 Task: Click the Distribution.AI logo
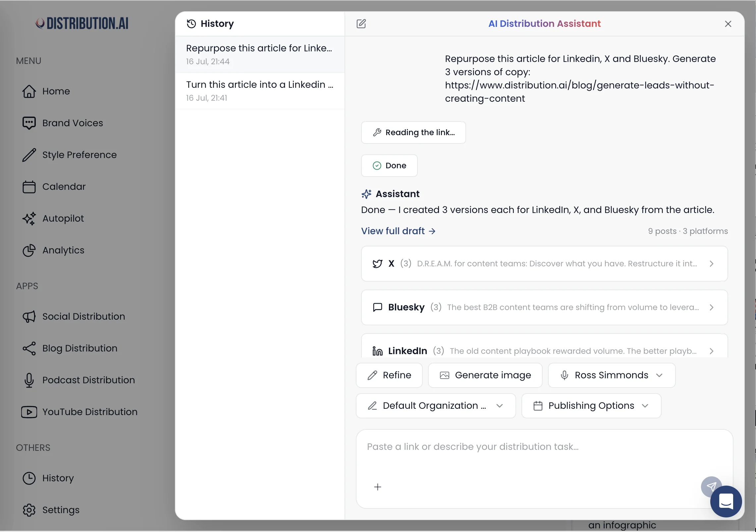(82, 23)
